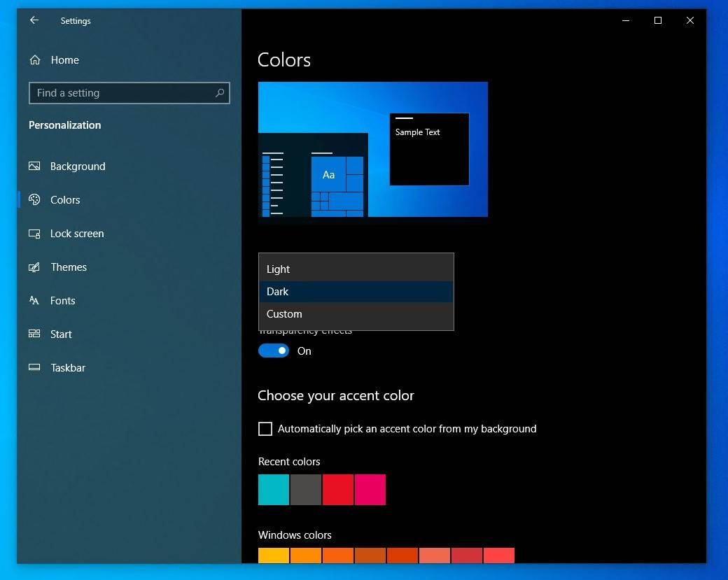Open the Lock screen settings page

pos(129,234)
